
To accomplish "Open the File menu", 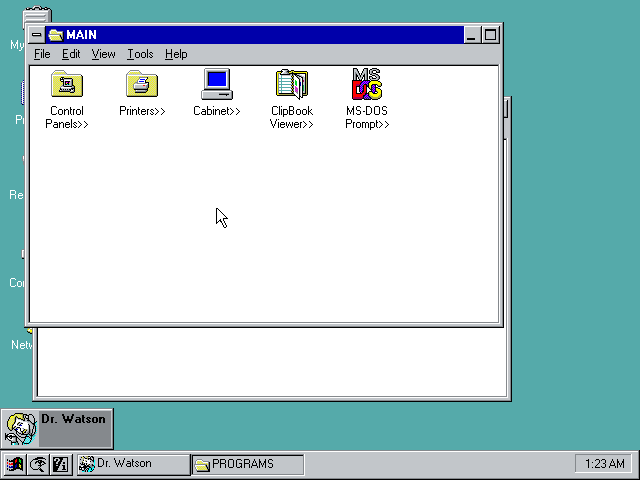I will pyautogui.click(x=42, y=54).
